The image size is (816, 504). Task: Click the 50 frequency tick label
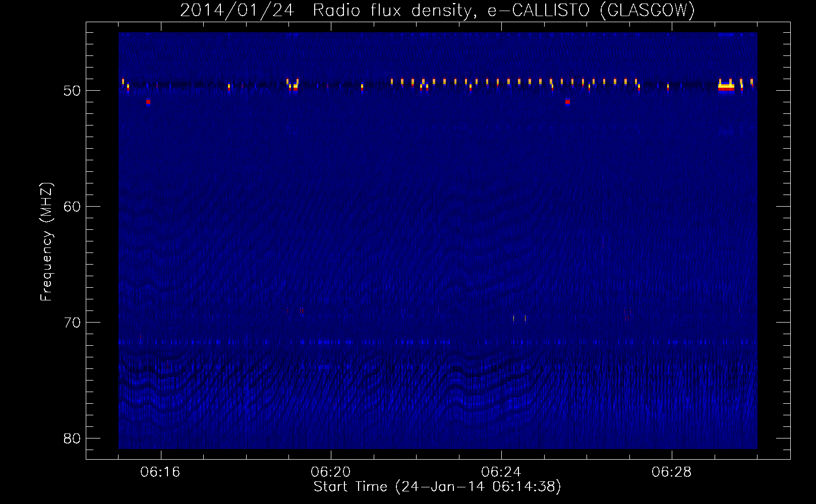click(73, 91)
